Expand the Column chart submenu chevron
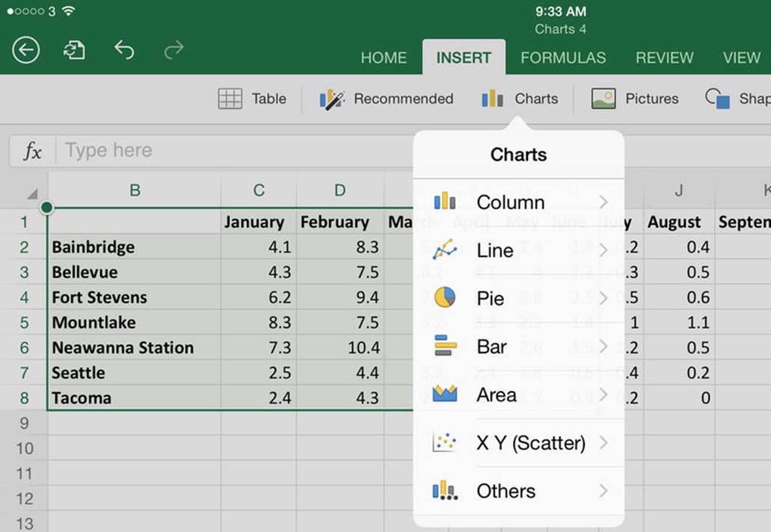Screen dimensions: 771x532 pyautogui.click(x=603, y=202)
